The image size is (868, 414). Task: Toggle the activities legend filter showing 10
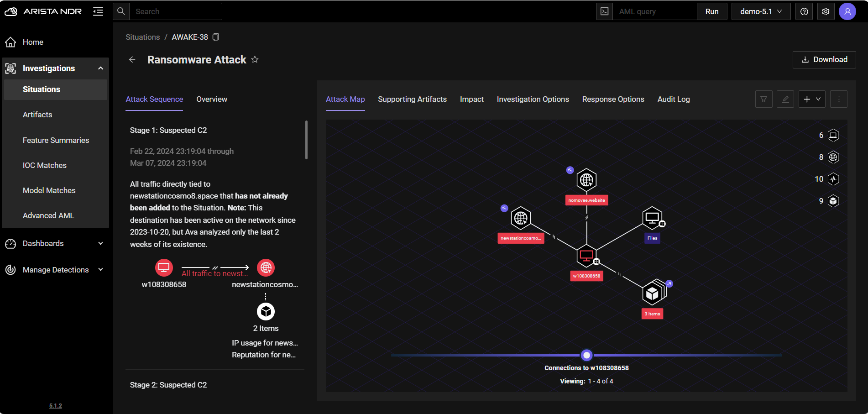coord(833,179)
